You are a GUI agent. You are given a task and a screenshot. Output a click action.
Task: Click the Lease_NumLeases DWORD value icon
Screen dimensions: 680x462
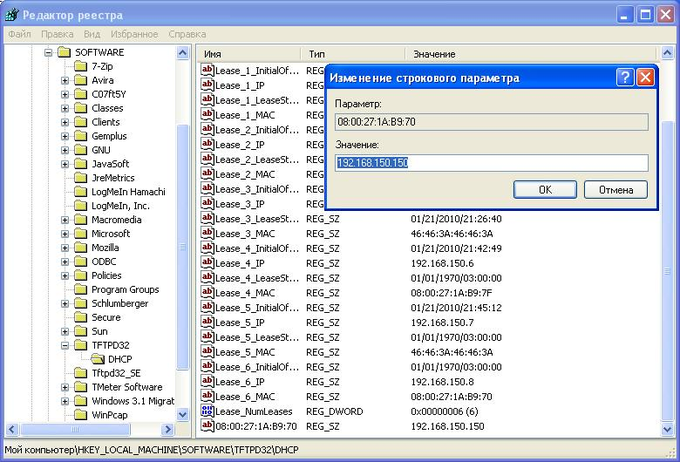click(x=208, y=411)
